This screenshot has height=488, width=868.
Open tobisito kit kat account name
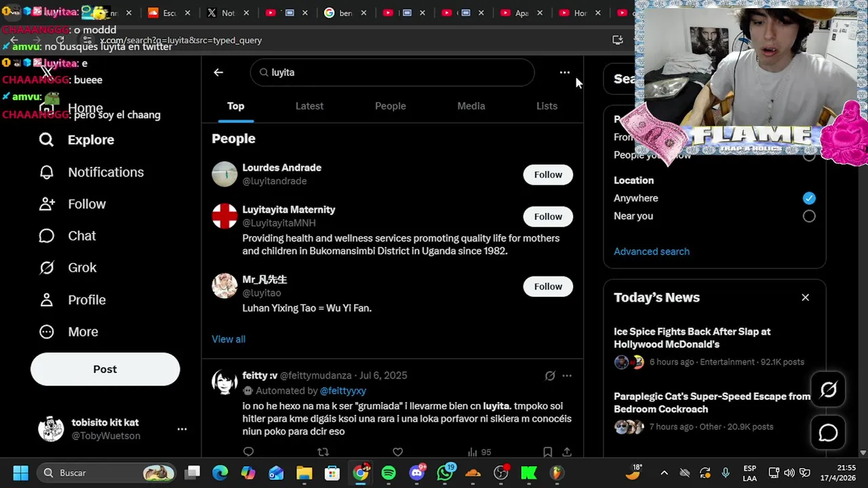click(x=105, y=422)
